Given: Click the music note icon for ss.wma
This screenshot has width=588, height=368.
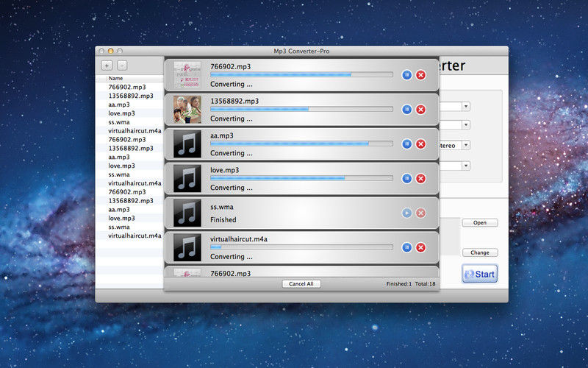Looking at the screenshot, I should 187,213.
